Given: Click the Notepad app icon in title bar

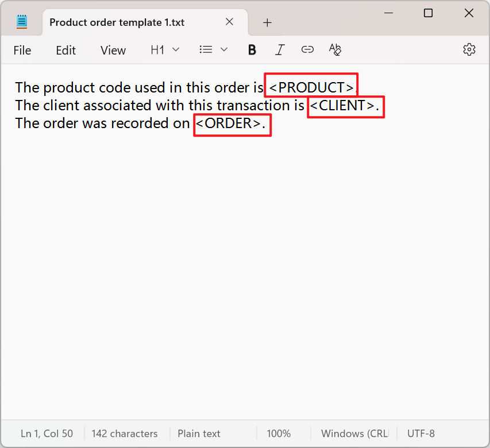Looking at the screenshot, I should (22, 22).
